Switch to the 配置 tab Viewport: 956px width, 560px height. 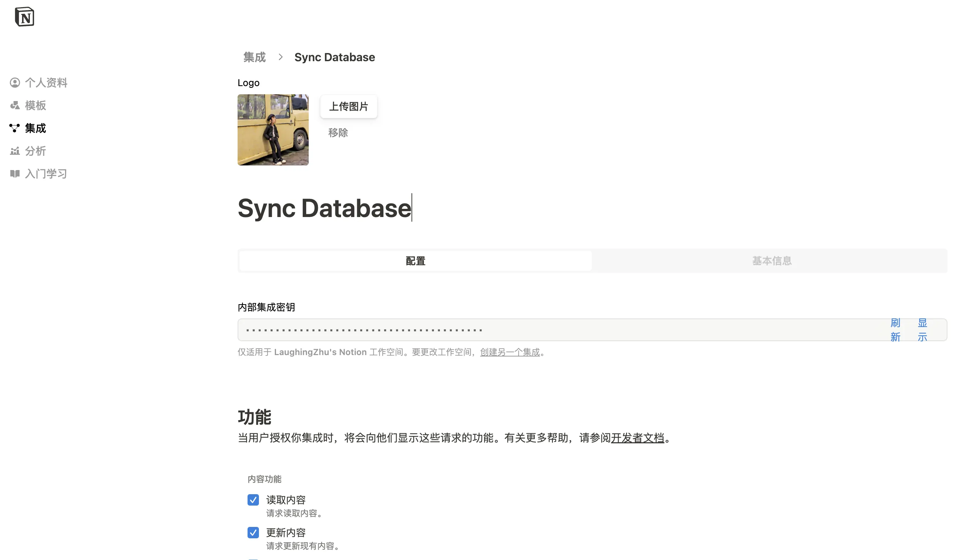click(415, 261)
